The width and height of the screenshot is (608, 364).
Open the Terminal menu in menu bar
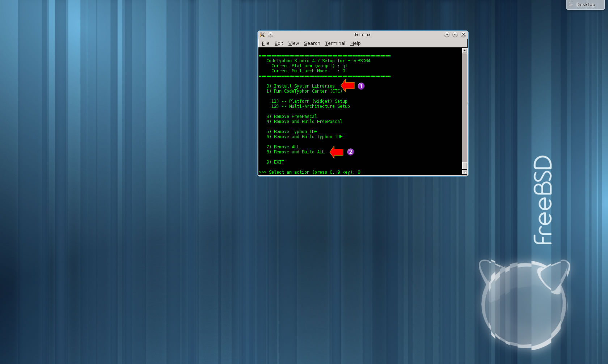click(335, 43)
